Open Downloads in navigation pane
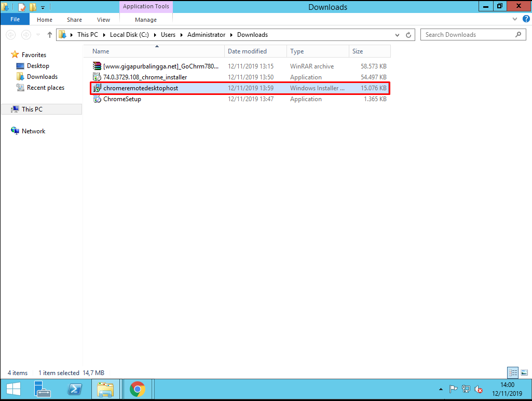 42,77
